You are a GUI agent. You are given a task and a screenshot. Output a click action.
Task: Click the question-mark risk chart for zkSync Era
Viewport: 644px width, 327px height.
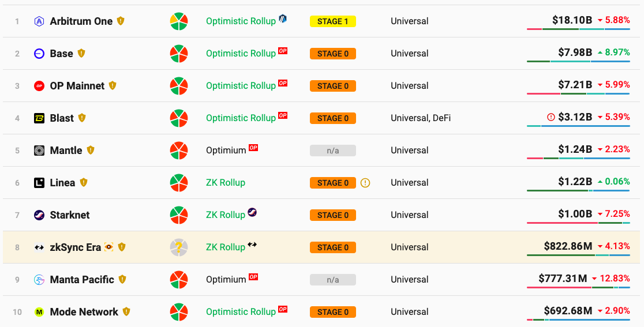click(x=179, y=247)
